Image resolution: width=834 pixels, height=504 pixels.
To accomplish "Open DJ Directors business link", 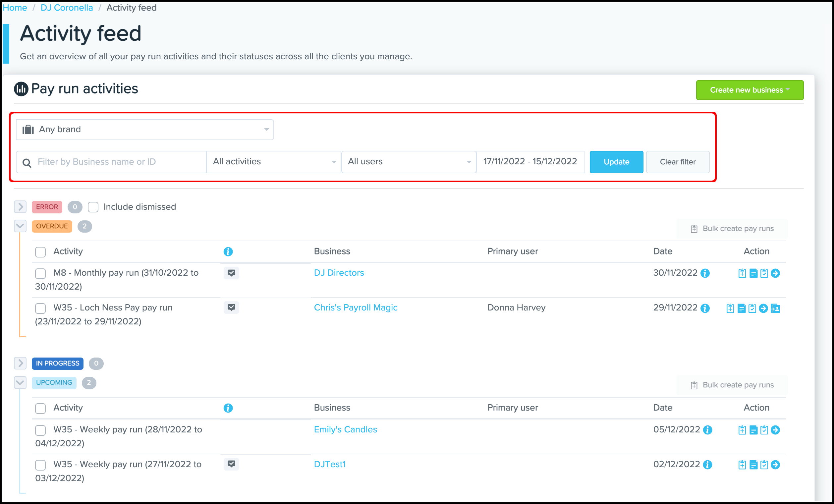I will (339, 273).
